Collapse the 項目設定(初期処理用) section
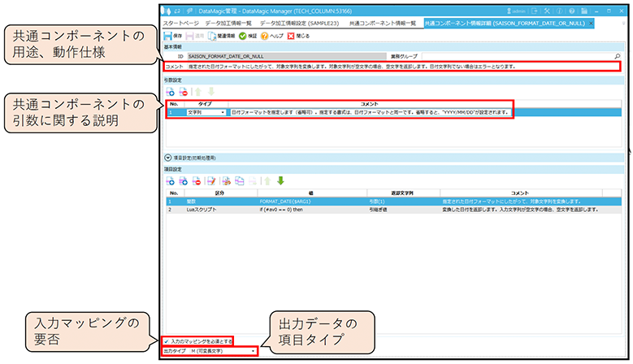 point(168,156)
